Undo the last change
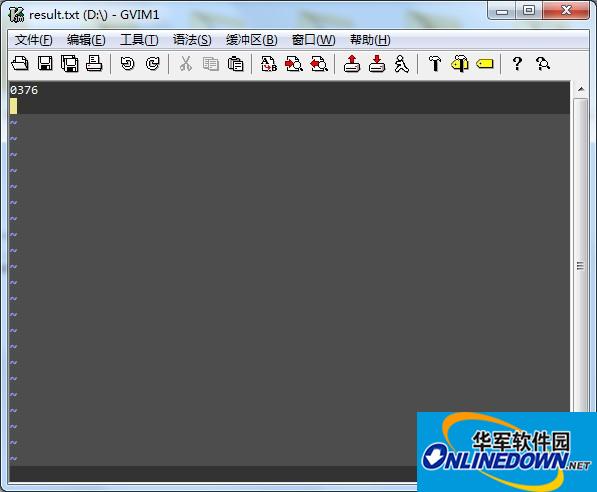 pyautogui.click(x=128, y=64)
